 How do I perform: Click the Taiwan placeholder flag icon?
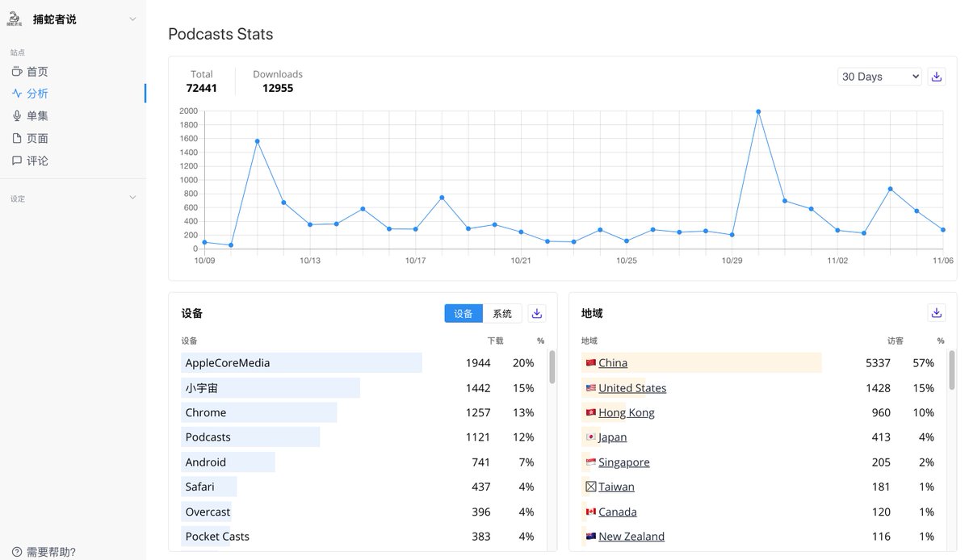click(590, 487)
